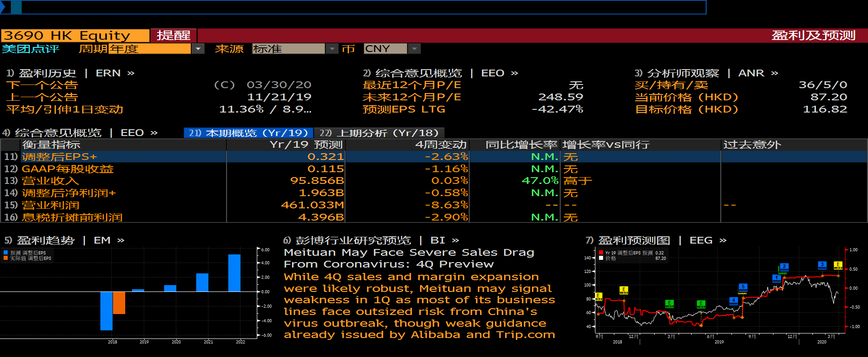Open the 盈利历史 section title
Image resolution: width=868 pixels, height=357 pixels.
pyautogui.click(x=47, y=73)
